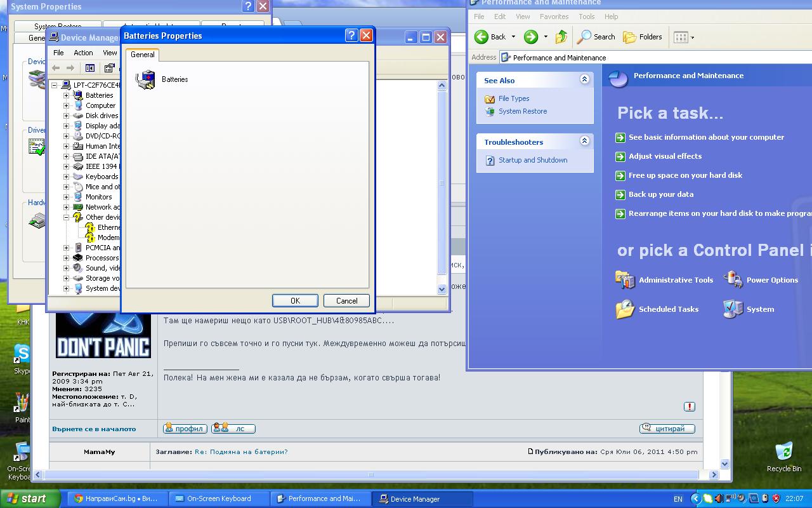Image resolution: width=812 pixels, height=508 pixels.
Task: Open Administrative Tools icon
Action: tap(625, 279)
